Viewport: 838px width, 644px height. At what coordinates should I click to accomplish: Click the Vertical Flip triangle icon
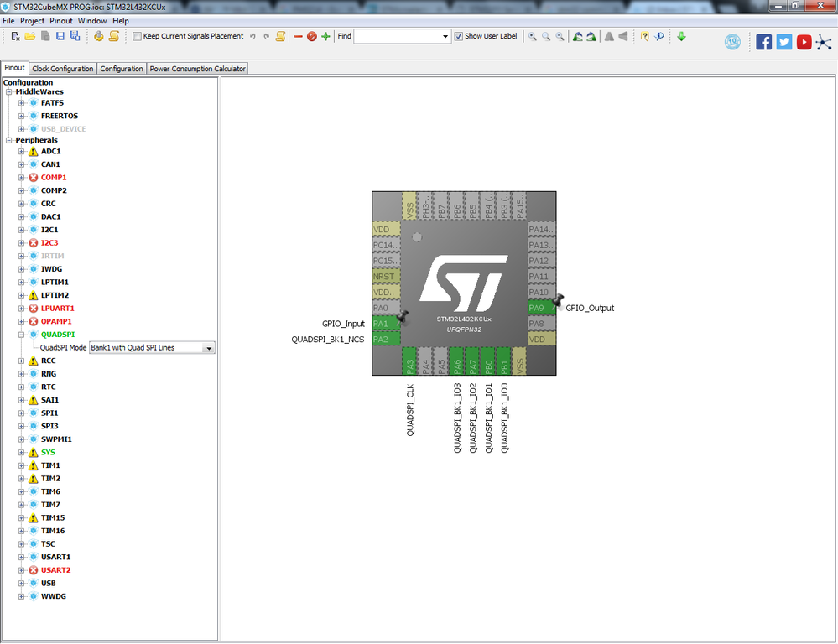point(609,36)
